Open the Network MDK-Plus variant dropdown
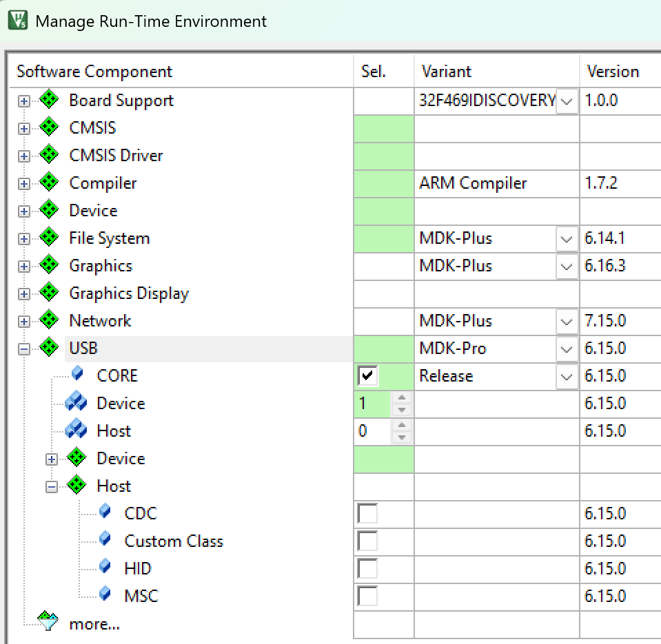Viewport: 661px width, 644px height. (567, 322)
